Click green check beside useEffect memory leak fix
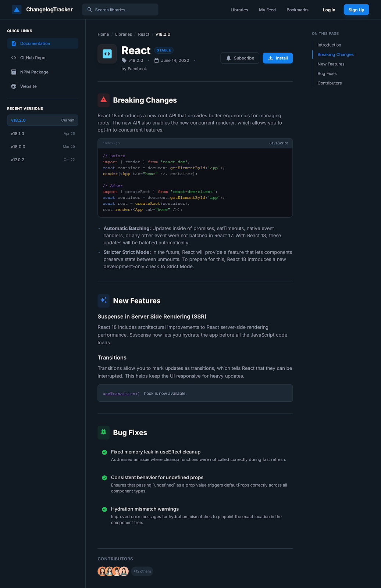This screenshot has height=588, width=381. (104, 452)
